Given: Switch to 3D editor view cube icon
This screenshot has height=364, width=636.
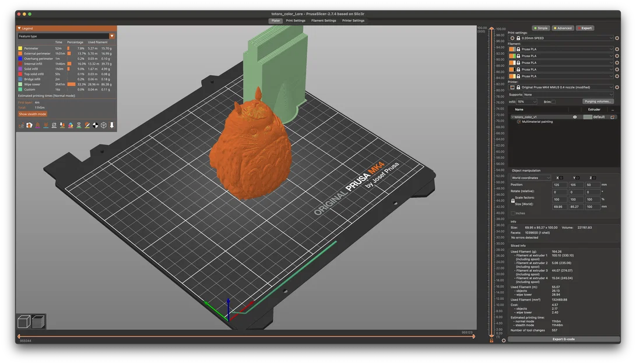Looking at the screenshot, I should click(x=24, y=322).
